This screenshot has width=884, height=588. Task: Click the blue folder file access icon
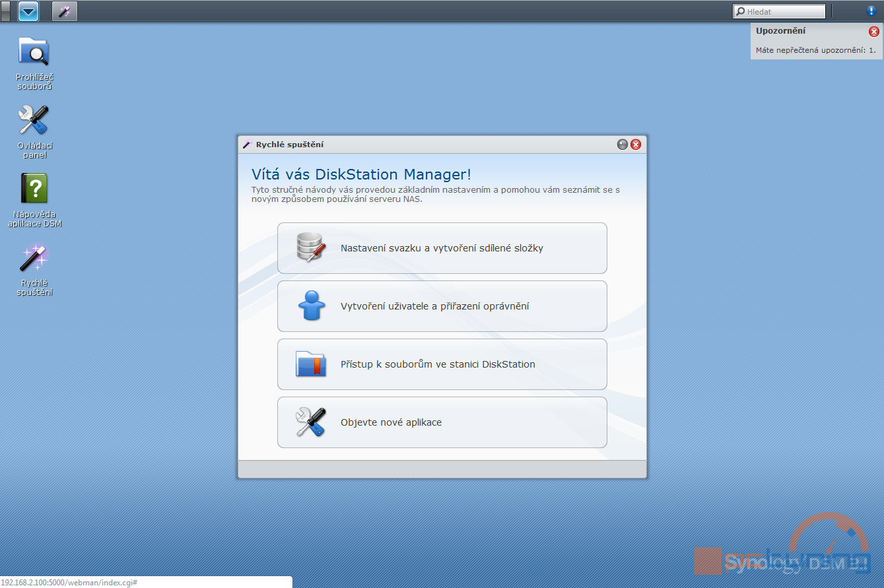[x=311, y=364]
